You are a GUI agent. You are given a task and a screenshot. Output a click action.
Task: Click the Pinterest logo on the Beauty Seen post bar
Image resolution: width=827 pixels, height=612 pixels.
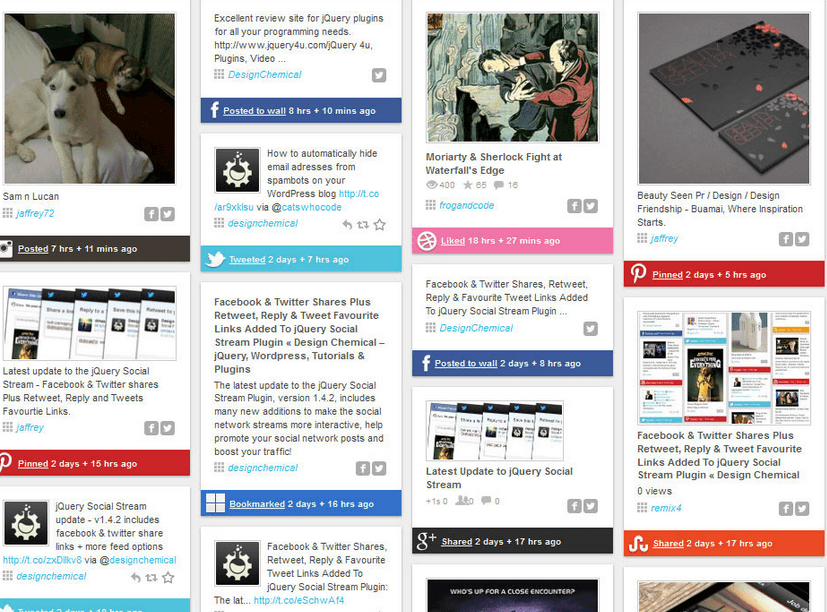click(x=638, y=273)
